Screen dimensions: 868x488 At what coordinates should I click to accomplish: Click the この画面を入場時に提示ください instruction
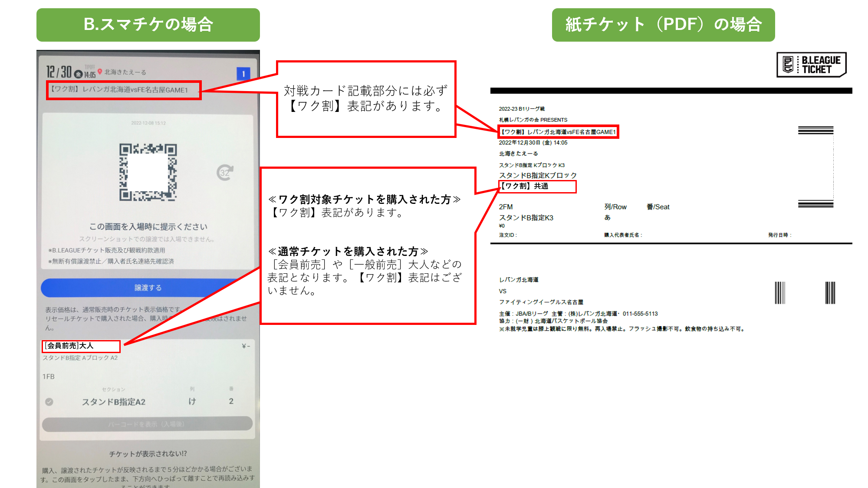[x=148, y=226]
